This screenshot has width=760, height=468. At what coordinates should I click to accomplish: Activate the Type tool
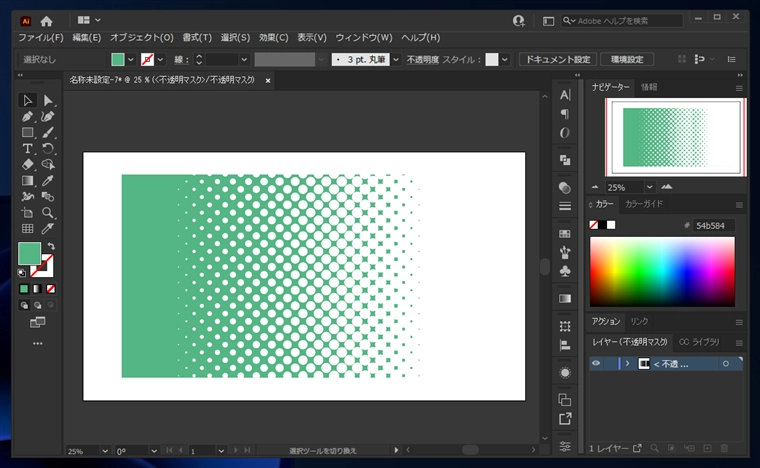pyautogui.click(x=27, y=148)
